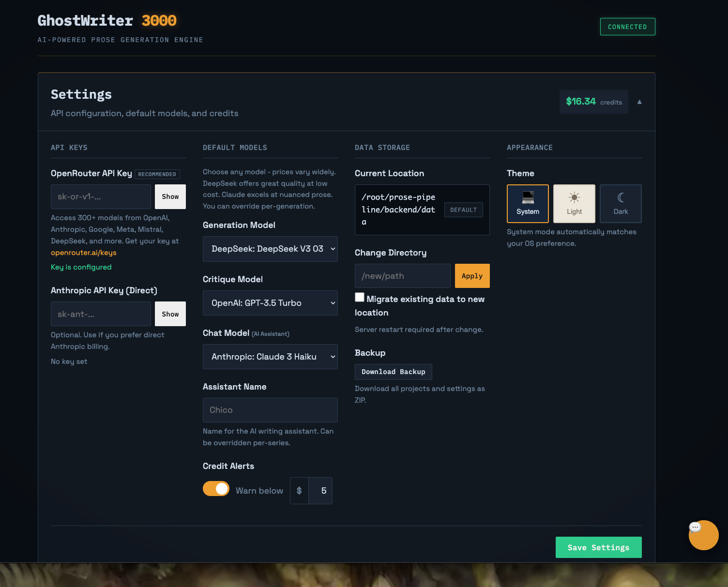Click the CONNECTED status indicator
Screen dimensions: 728x587
(x=627, y=27)
